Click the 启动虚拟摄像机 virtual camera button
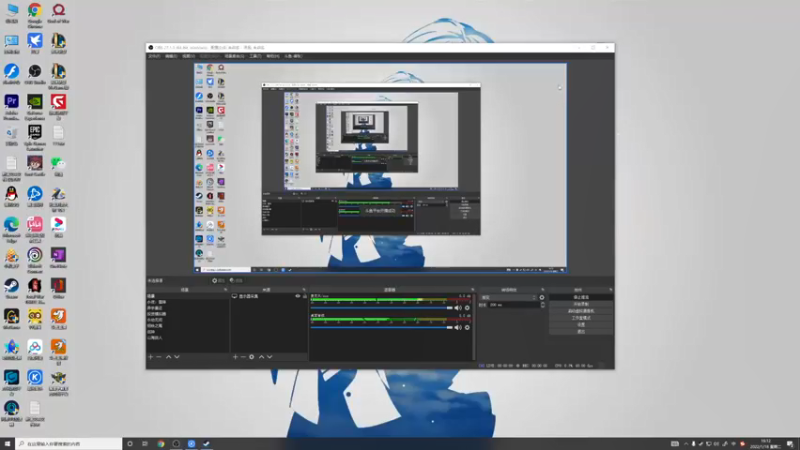800x450 pixels. point(581,311)
